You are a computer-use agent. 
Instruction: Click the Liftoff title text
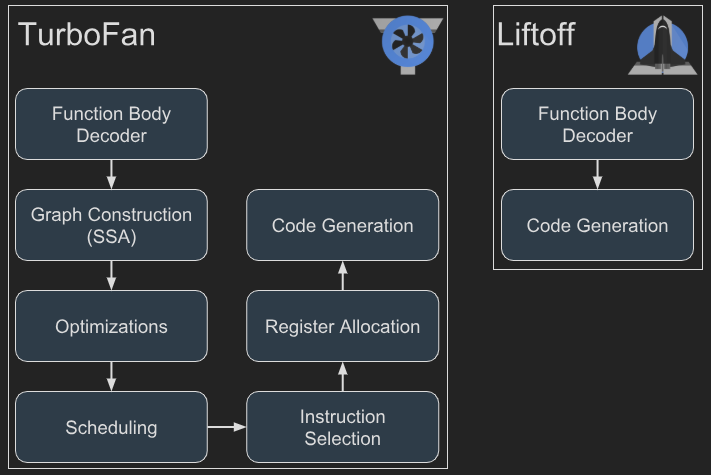pos(536,34)
